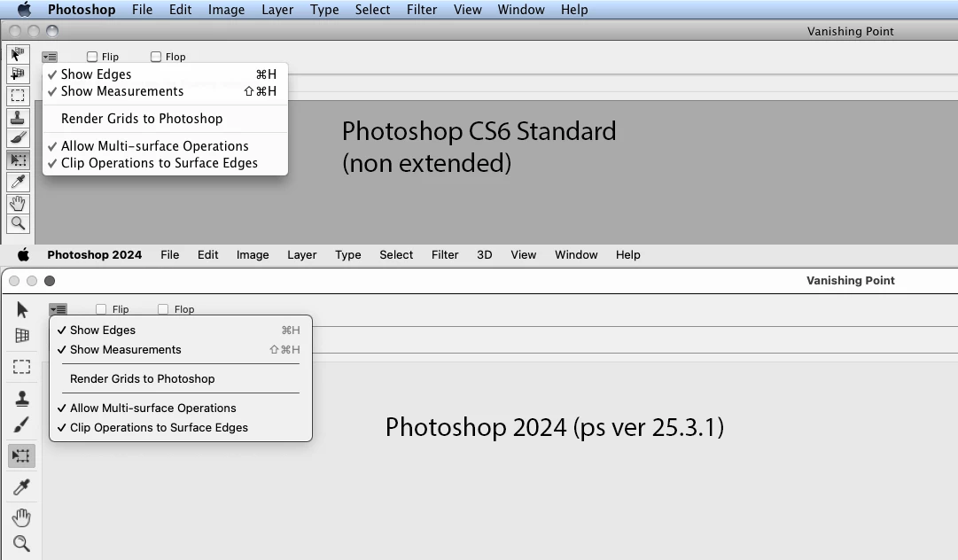Select Create Plane grid tool in Photoshop 2024

pos(22,335)
